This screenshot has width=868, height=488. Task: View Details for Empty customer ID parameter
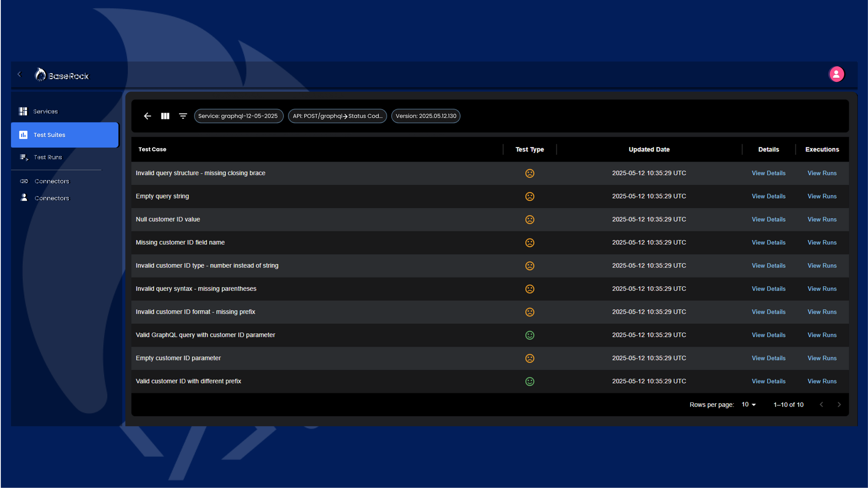pos(768,358)
